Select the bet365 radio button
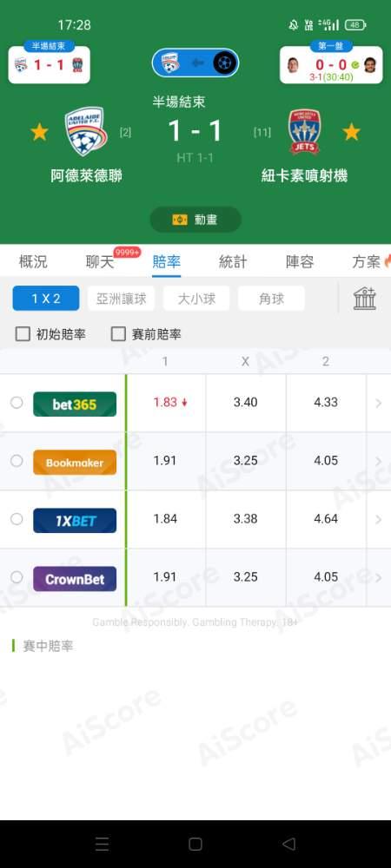391x868 pixels. coord(17,403)
